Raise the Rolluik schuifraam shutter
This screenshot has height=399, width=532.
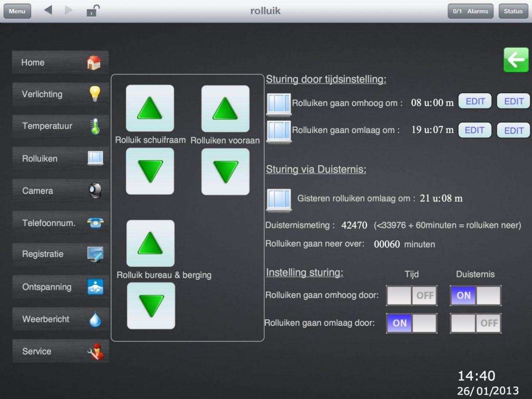150,108
